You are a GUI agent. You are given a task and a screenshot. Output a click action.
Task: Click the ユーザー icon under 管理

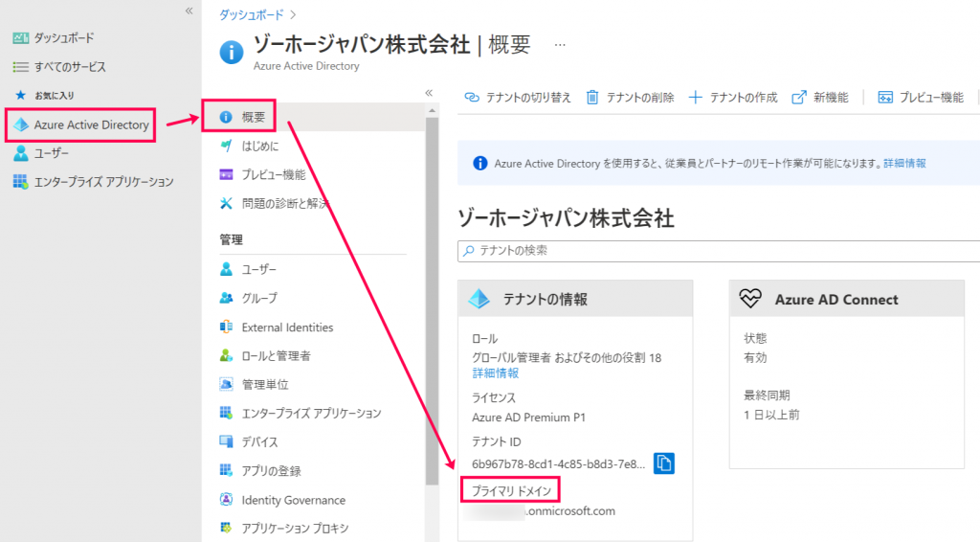pyautogui.click(x=226, y=269)
